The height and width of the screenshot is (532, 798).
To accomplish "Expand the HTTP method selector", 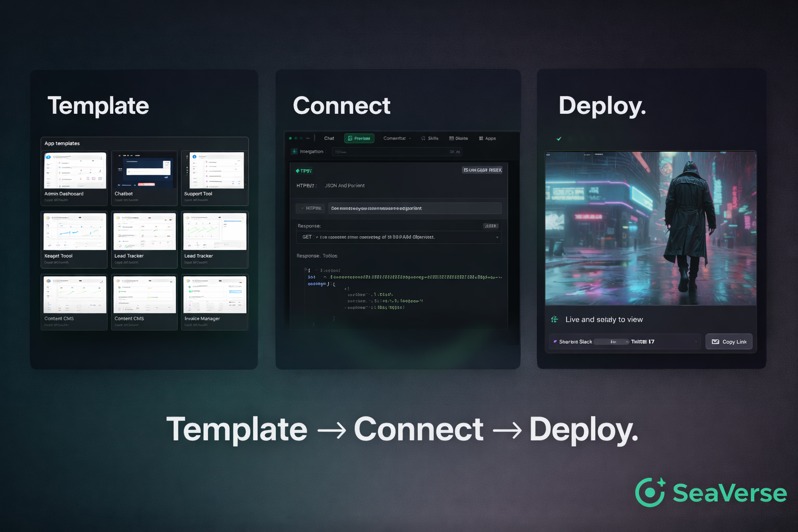I will tap(311, 208).
